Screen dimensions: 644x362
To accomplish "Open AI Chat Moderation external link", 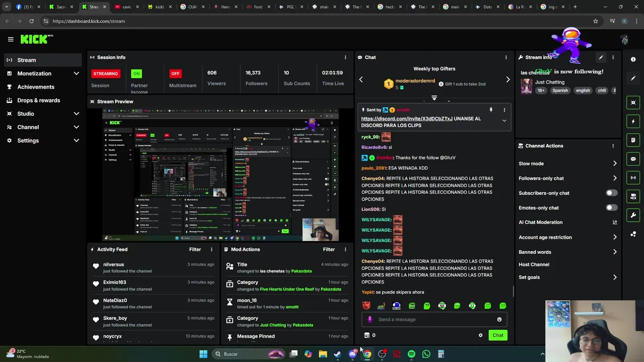I will (615, 222).
